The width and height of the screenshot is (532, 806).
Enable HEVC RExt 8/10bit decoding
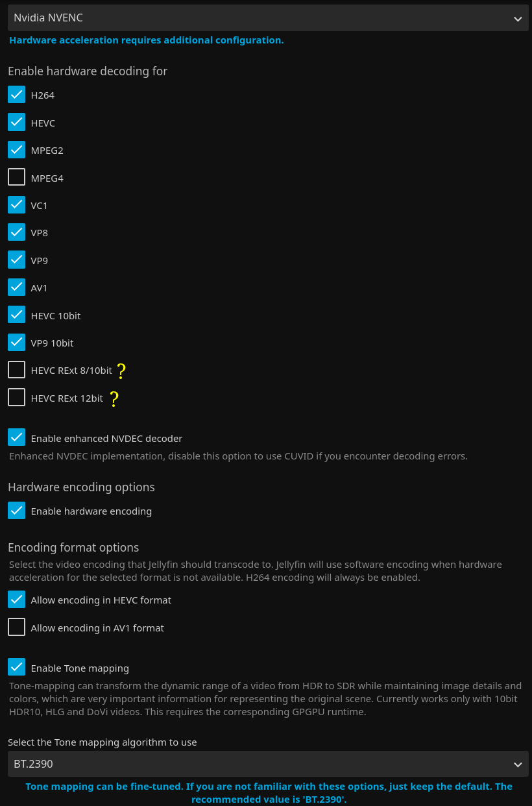(x=17, y=371)
